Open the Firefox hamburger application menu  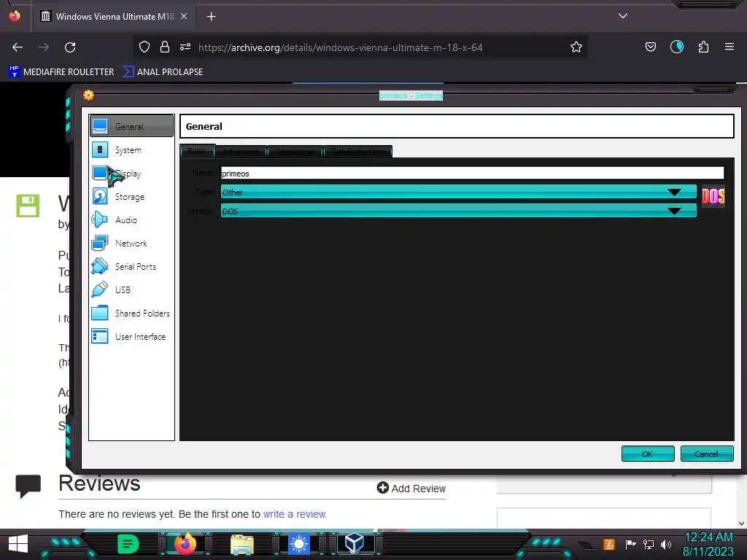(729, 47)
